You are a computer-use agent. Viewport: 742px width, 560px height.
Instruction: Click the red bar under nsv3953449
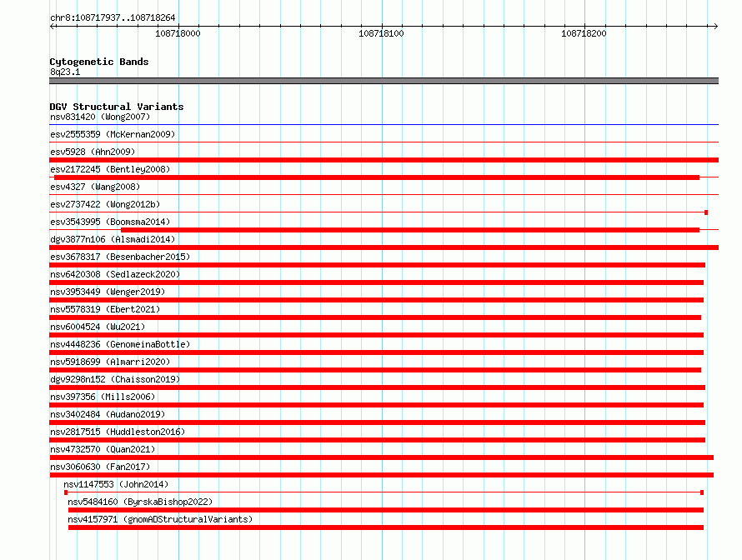point(377,300)
